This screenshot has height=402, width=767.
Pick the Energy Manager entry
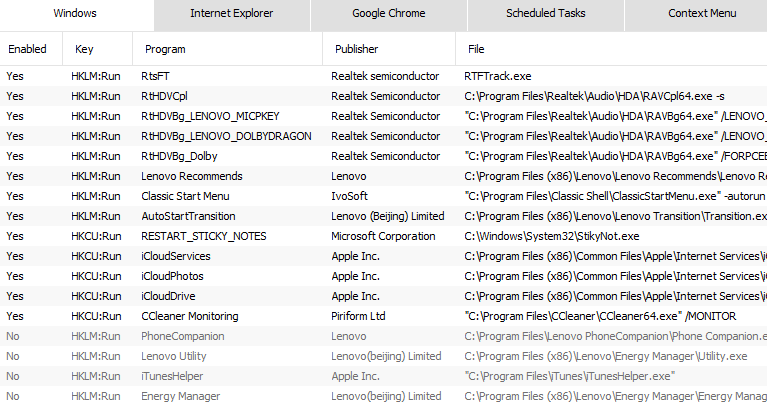(179, 396)
